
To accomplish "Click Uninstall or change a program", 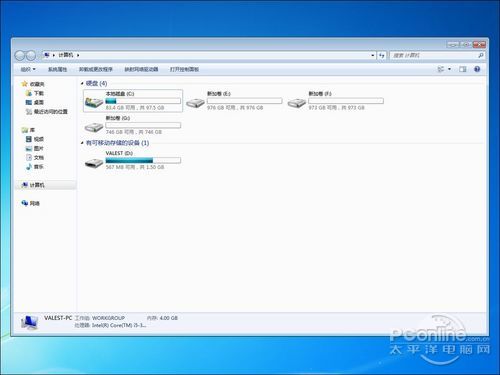I will (x=96, y=69).
